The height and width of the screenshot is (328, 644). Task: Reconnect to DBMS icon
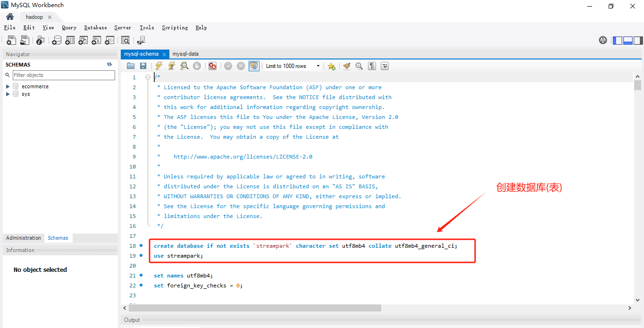[141, 41]
